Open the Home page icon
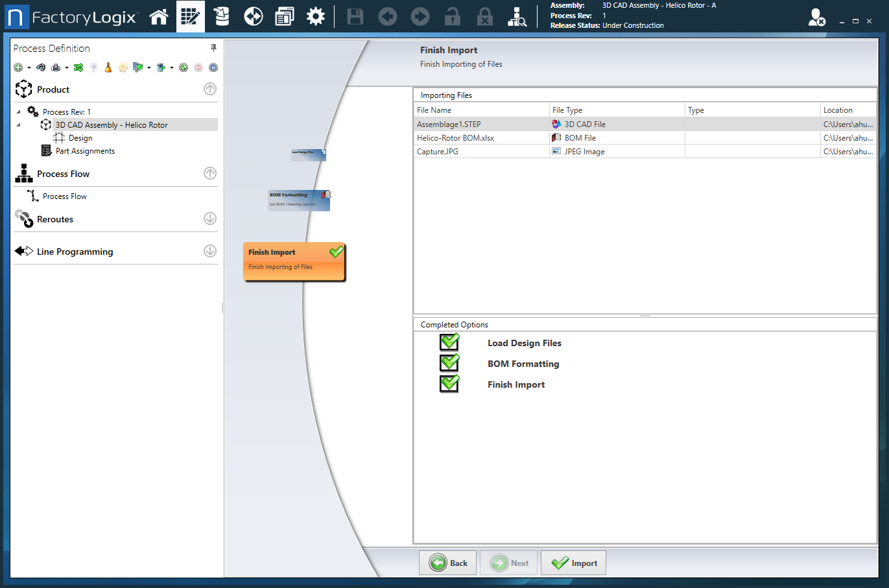889x588 pixels. coord(159,16)
